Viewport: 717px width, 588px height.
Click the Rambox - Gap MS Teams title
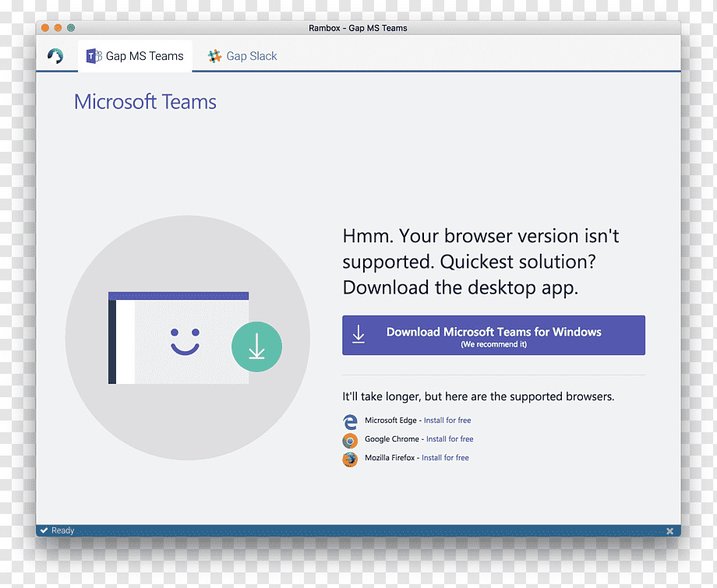pyautogui.click(x=358, y=28)
